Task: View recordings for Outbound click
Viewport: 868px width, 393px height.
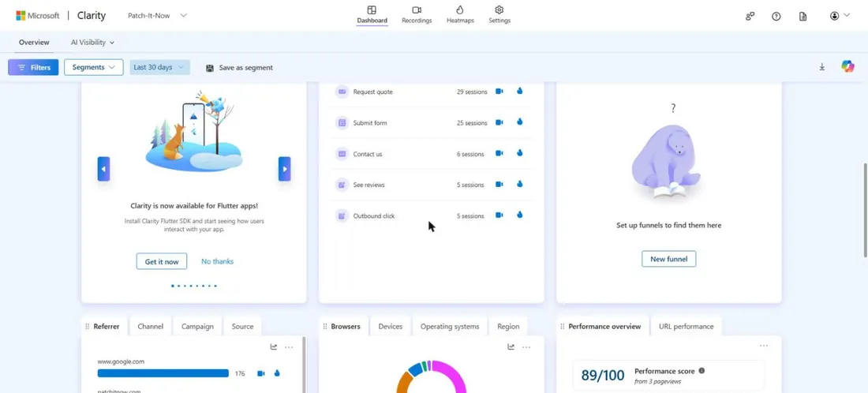Action: tap(499, 215)
